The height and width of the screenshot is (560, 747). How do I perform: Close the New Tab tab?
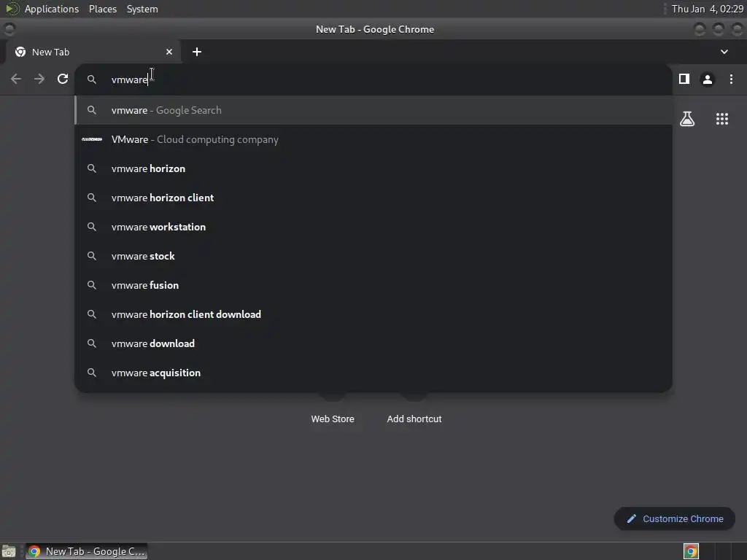[169, 52]
